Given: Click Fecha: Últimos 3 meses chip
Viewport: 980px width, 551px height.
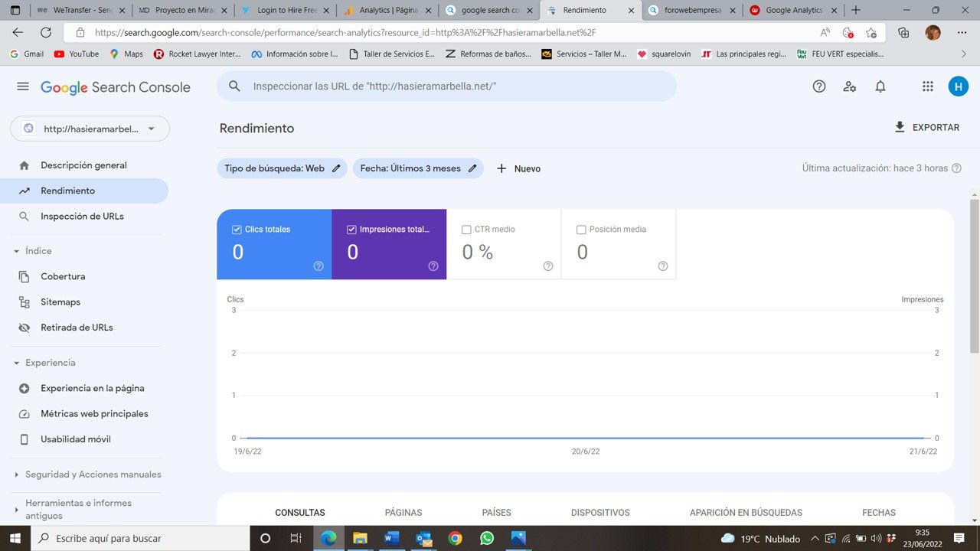Looking at the screenshot, I should click(x=418, y=168).
